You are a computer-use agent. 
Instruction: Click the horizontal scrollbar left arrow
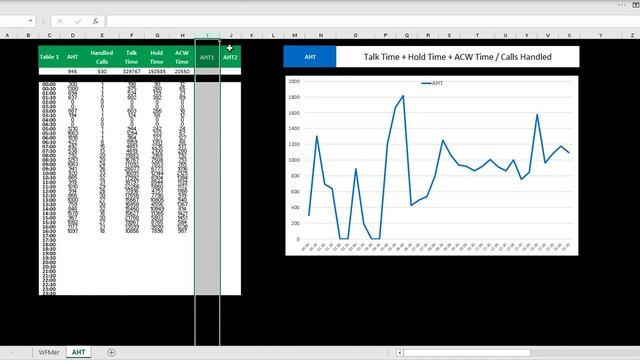(400, 353)
